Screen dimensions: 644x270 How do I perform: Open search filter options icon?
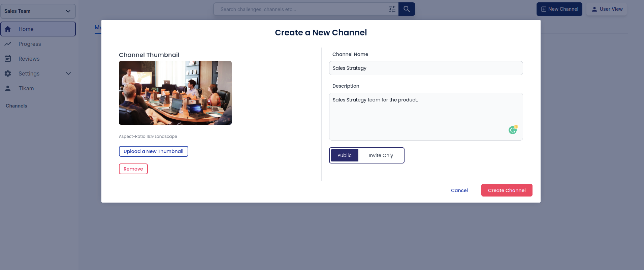click(392, 9)
